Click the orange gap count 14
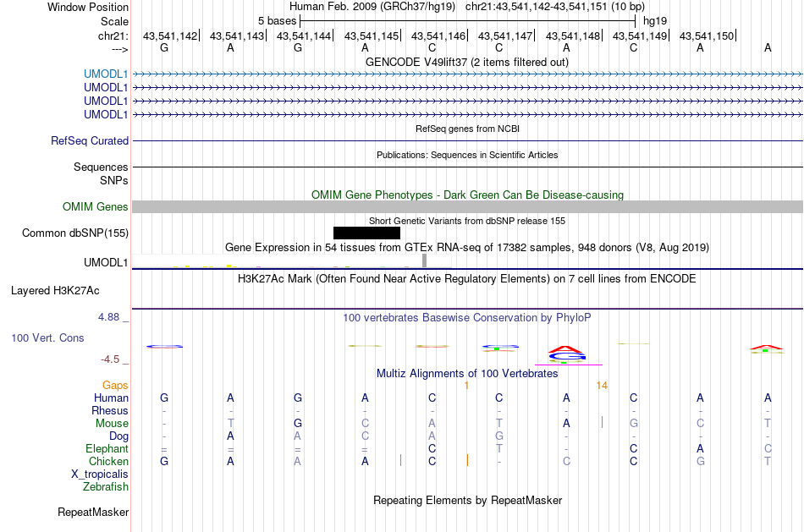The height and width of the screenshot is (532, 804). pyautogui.click(x=602, y=386)
